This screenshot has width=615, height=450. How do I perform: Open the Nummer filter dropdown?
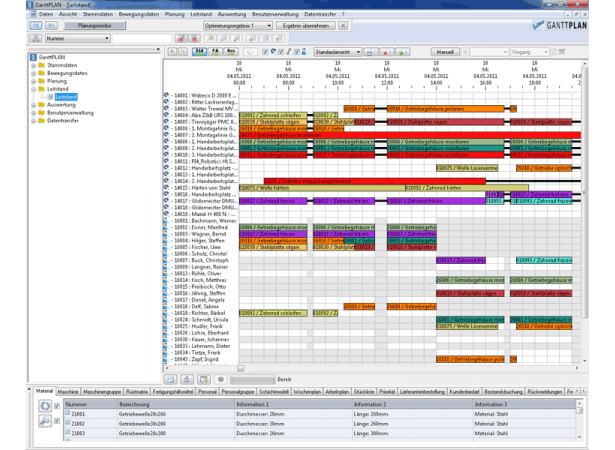78,38
